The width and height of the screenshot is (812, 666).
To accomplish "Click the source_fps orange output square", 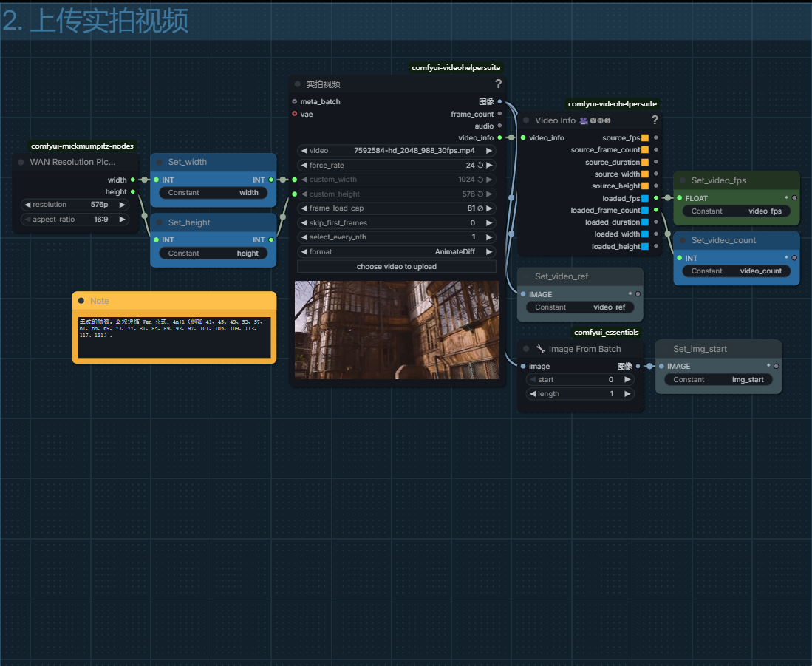I will coord(645,138).
